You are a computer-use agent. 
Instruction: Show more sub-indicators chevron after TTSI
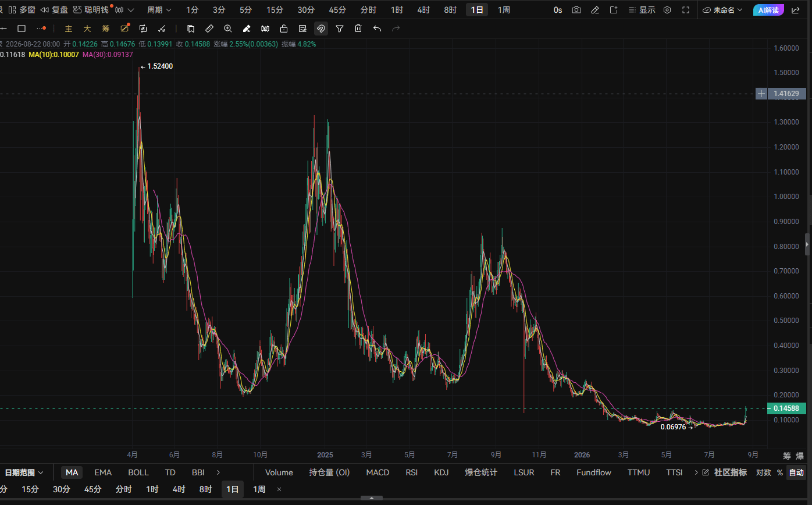[696, 472]
